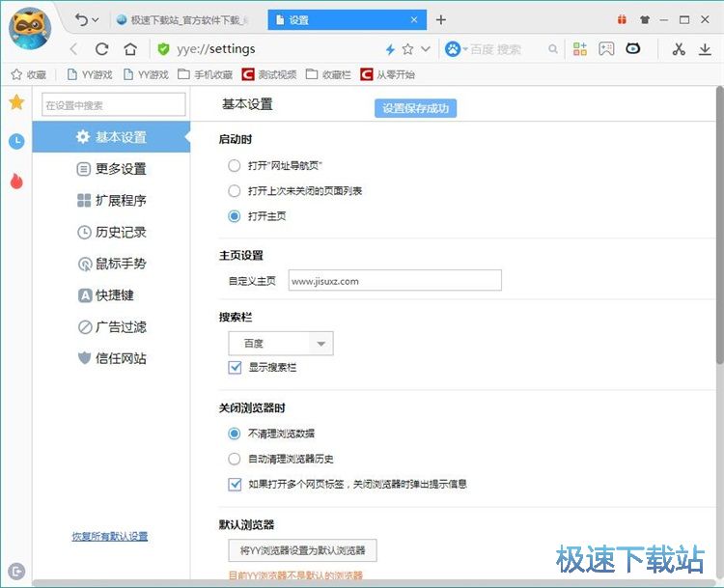Click the raccoon mask toolbar icon
Screen dimensions: 724x588
coord(633,48)
